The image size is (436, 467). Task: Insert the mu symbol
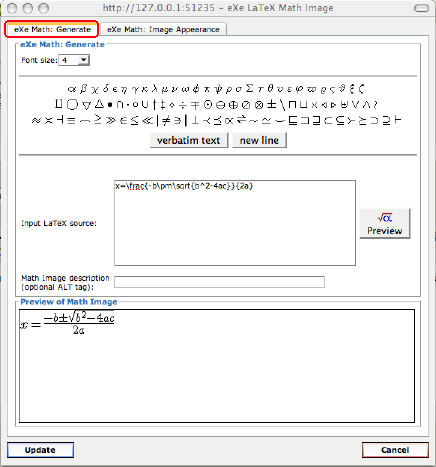click(x=165, y=89)
